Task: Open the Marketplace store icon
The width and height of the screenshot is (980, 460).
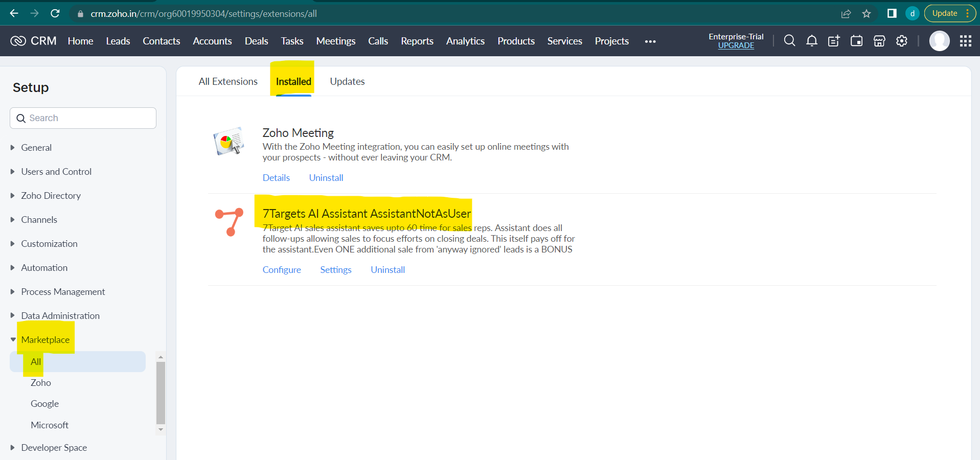Action: pos(879,41)
